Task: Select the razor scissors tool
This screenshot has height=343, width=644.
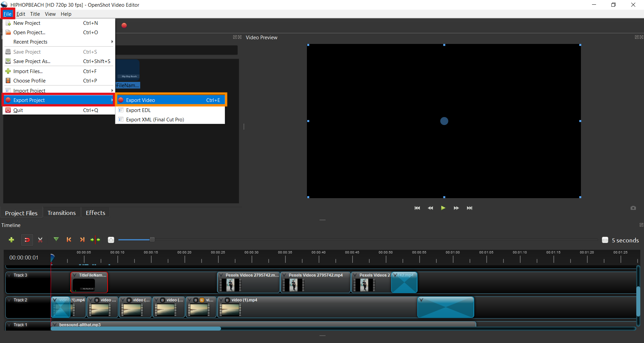Action: pos(40,240)
